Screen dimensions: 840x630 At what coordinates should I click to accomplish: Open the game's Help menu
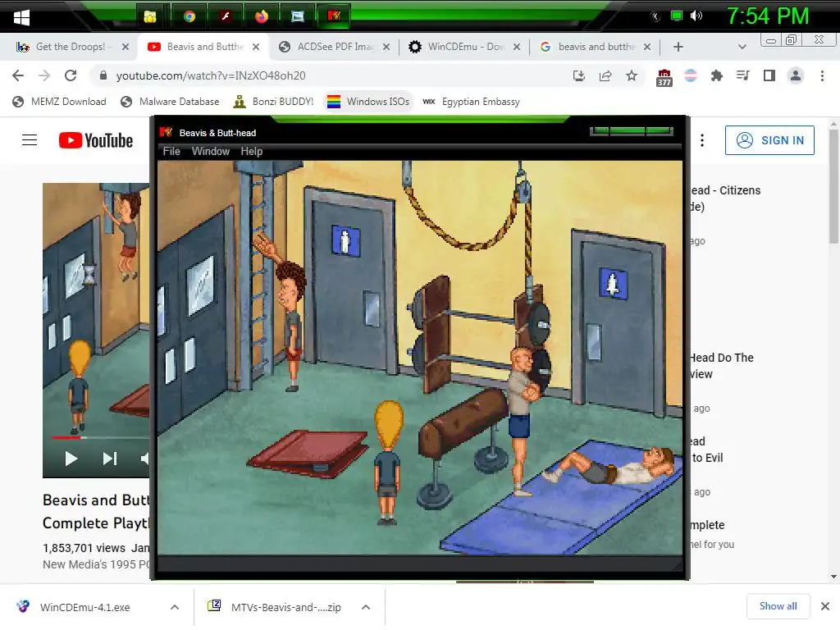coord(251,152)
